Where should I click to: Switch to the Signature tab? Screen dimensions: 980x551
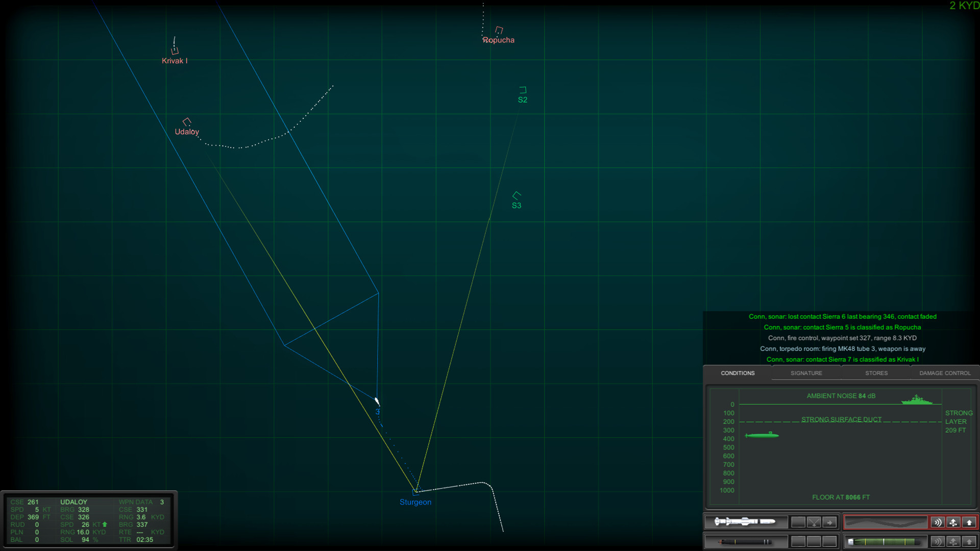coord(806,373)
